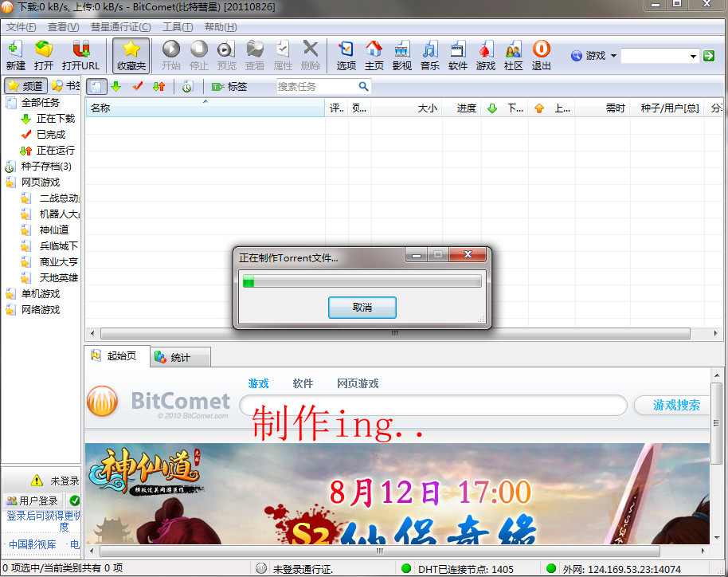Viewport: 728px width, 577px height.
Task: Click the 游戏 link on the start page
Action: 258,383
